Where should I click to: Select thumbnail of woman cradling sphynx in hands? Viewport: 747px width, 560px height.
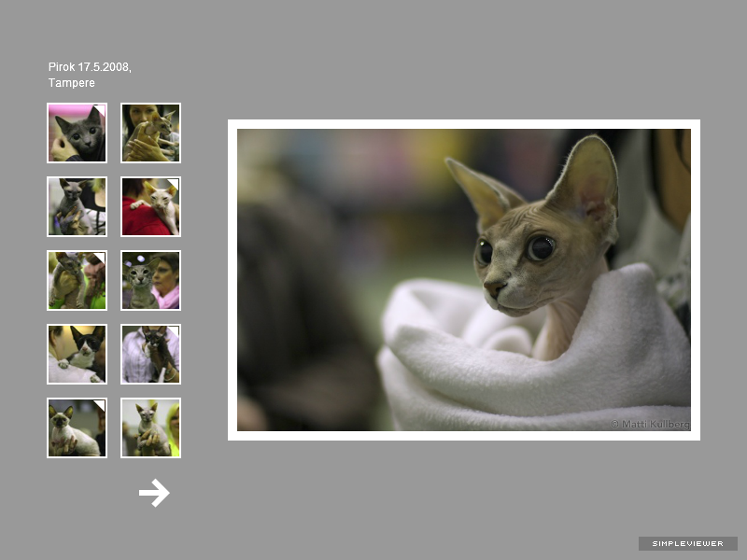click(150, 133)
